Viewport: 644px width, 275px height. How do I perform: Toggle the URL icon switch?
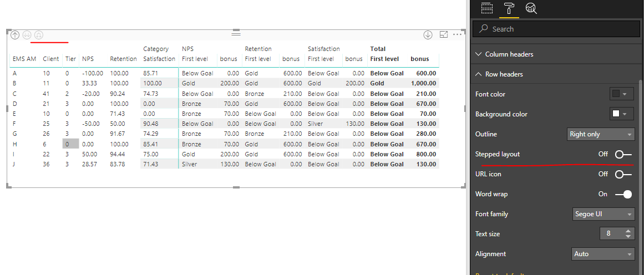pyautogui.click(x=623, y=174)
